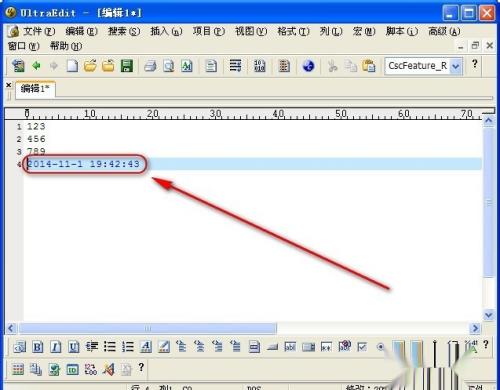Click the horizontal scrollbar left arrow

tap(11, 328)
